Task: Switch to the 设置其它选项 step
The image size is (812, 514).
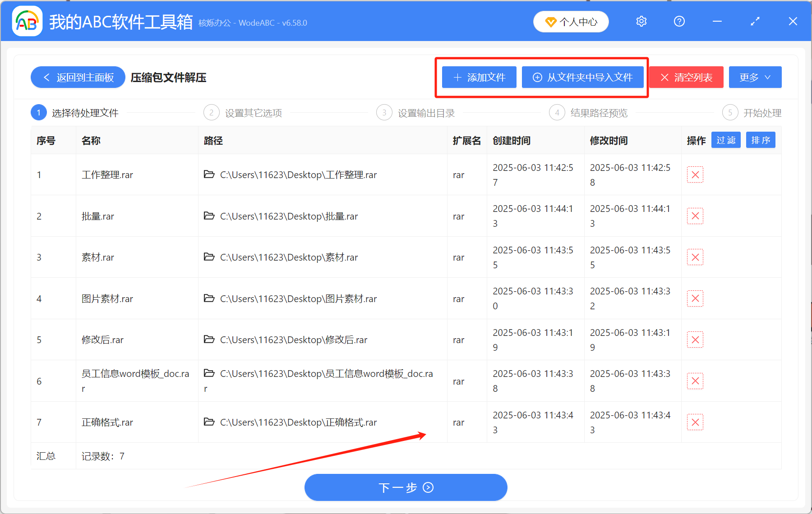Action: point(253,113)
